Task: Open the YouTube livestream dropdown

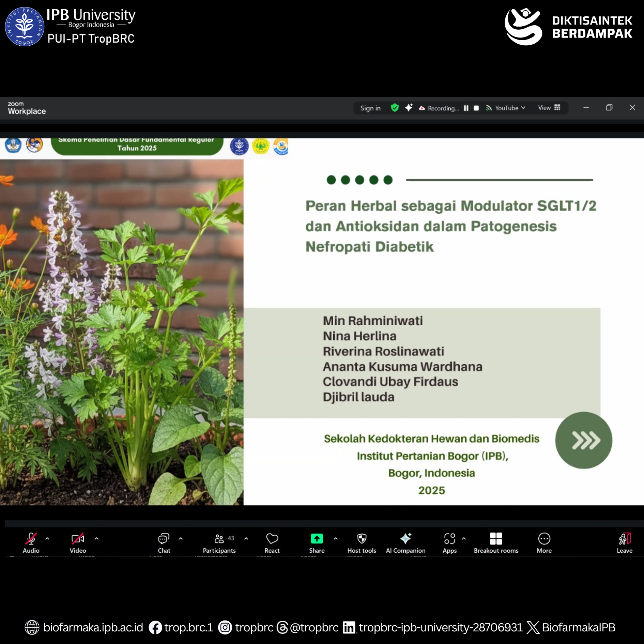Action: [506, 108]
